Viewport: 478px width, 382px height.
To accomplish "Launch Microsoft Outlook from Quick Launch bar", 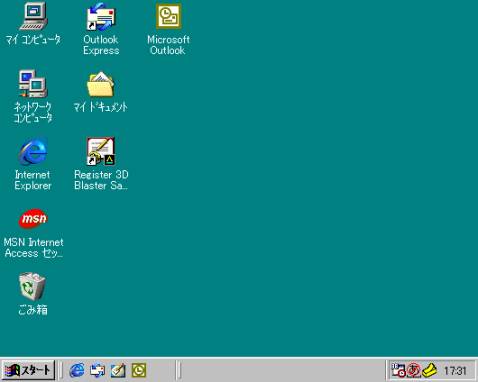I will point(139,370).
